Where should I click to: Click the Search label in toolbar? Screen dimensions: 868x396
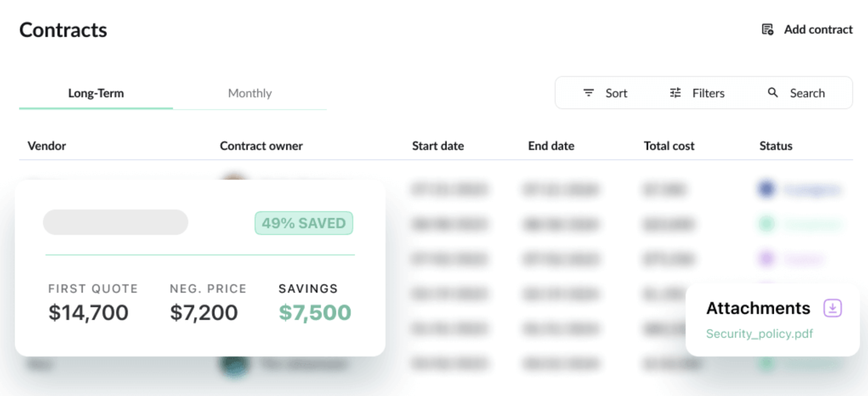[x=807, y=93]
